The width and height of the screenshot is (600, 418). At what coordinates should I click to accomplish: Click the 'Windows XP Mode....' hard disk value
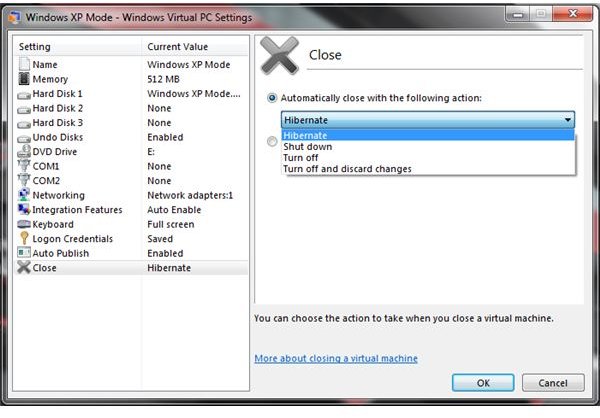[x=194, y=94]
